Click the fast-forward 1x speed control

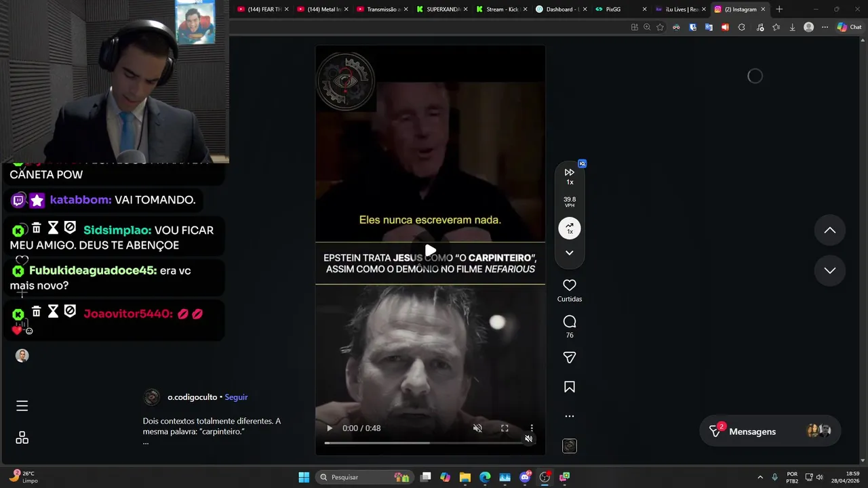(x=570, y=176)
